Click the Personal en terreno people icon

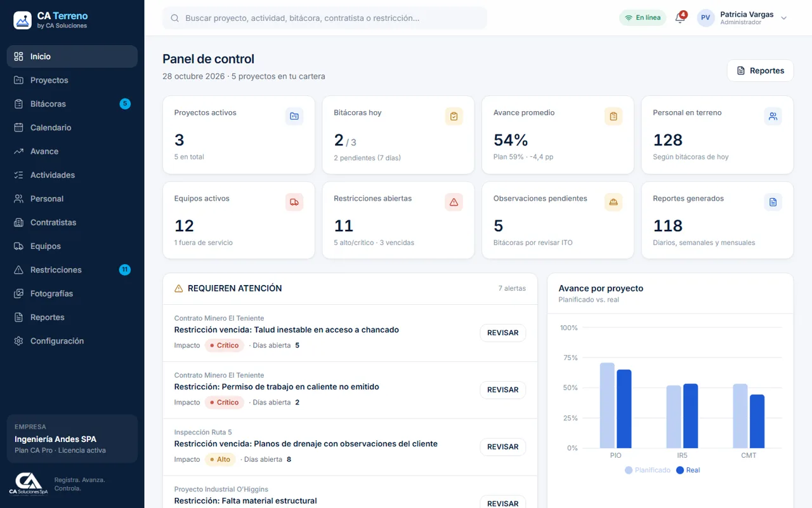(x=773, y=116)
